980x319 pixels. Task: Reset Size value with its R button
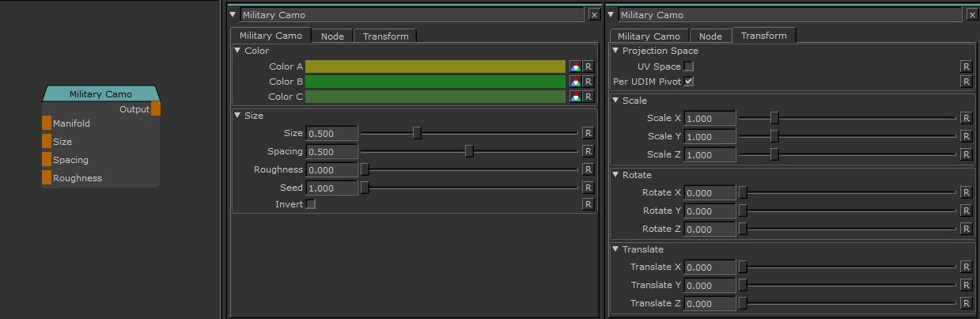click(588, 133)
